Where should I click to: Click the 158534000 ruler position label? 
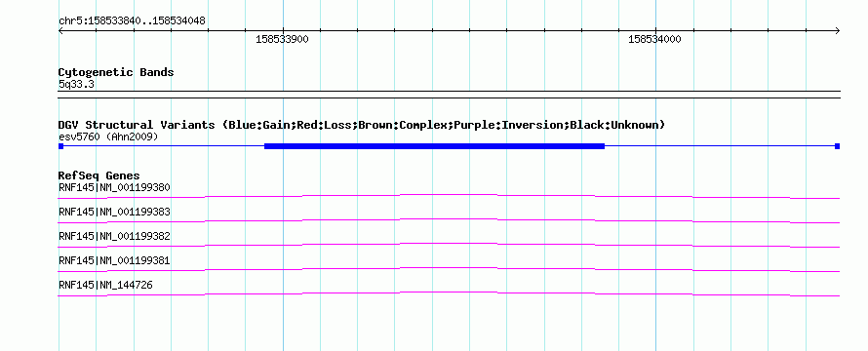click(654, 39)
